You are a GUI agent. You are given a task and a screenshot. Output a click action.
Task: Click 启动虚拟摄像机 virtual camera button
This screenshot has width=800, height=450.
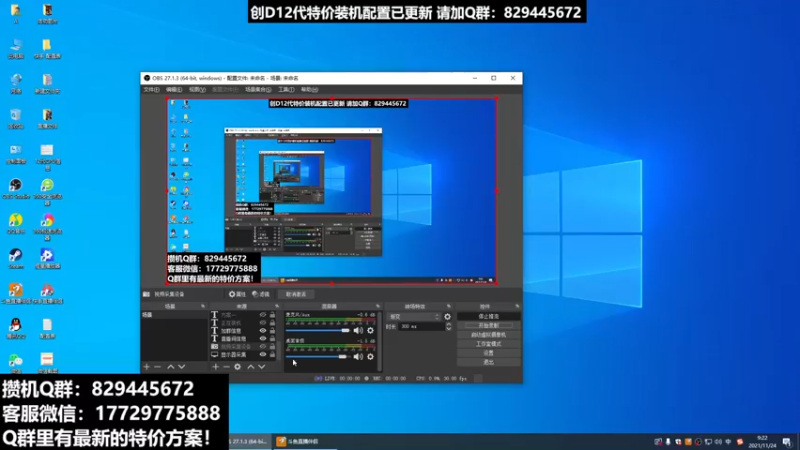pyautogui.click(x=488, y=335)
